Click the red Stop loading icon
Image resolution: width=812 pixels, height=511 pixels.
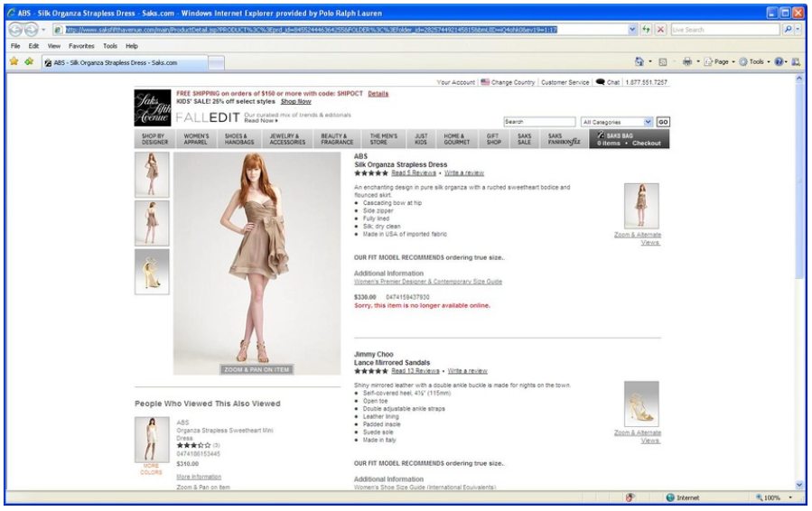[x=660, y=30]
